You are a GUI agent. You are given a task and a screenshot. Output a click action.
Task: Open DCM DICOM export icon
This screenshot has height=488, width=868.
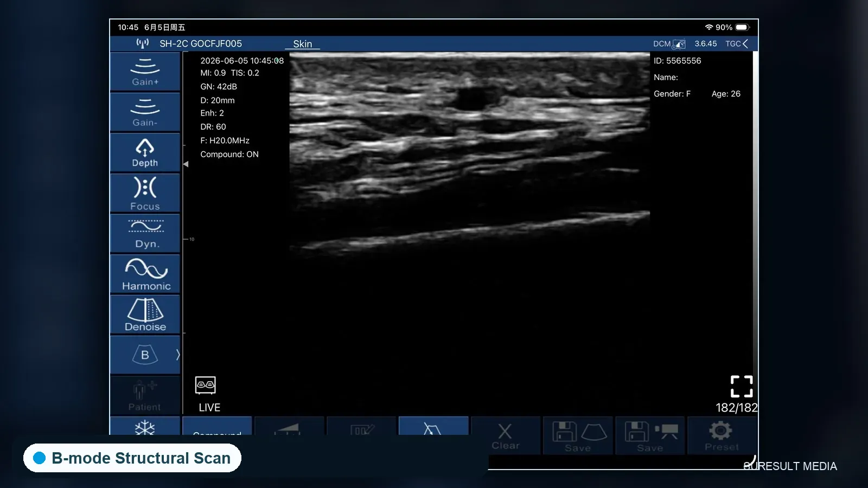coord(669,44)
